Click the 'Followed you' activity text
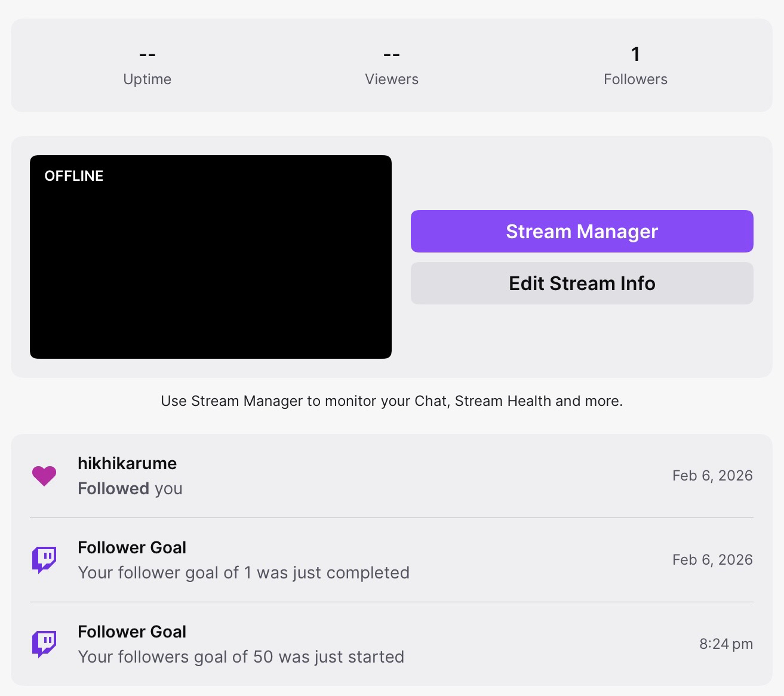This screenshot has width=784, height=696. 130,488
